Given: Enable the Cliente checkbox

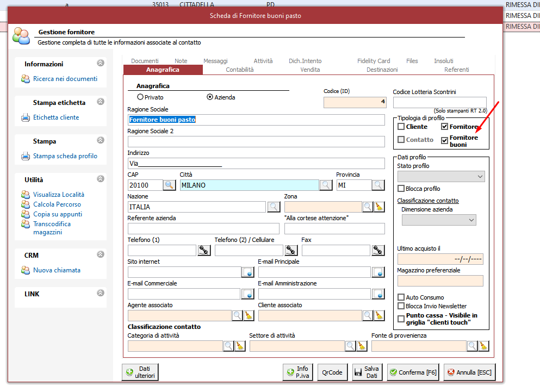Looking at the screenshot, I should point(401,127).
